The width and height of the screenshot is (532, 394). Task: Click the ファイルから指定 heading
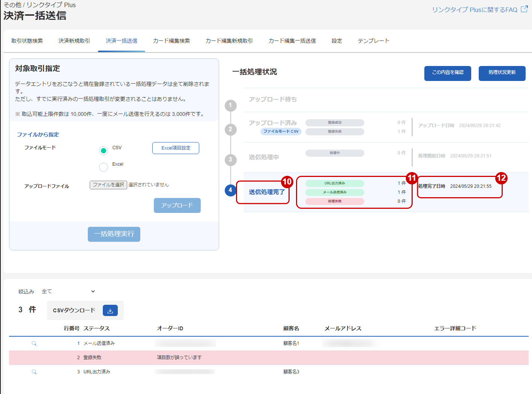point(38,135)
